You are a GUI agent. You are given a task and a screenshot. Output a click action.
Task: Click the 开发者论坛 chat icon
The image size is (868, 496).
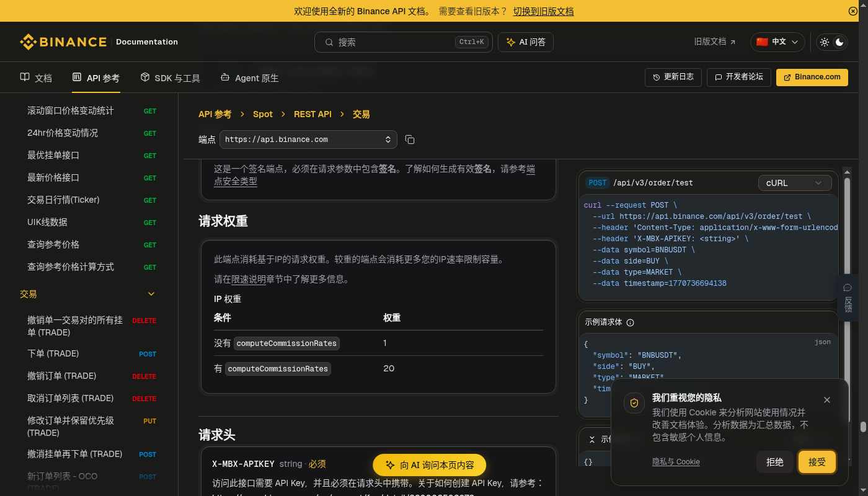pos(719,77)
